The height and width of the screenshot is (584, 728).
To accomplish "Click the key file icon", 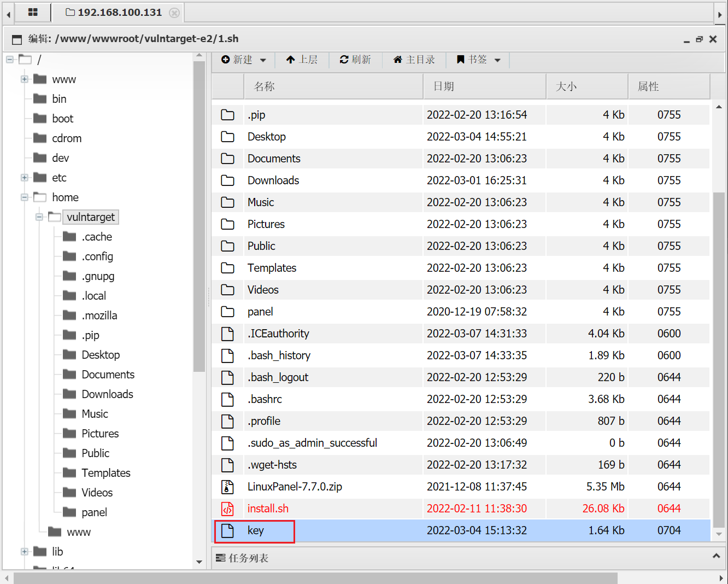I will (x=227, y=530).
